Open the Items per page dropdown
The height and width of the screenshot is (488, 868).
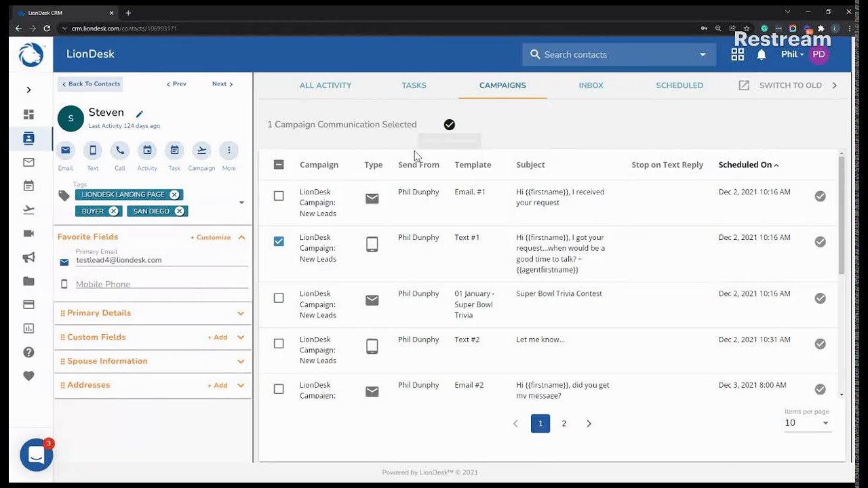pyautogui.click(x=807, y=423)
